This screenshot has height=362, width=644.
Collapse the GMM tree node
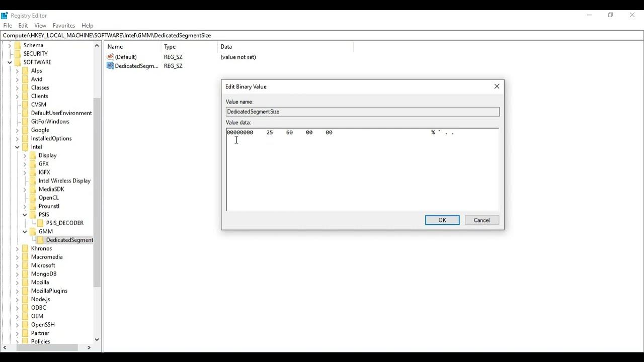click(x=25, y=231)
